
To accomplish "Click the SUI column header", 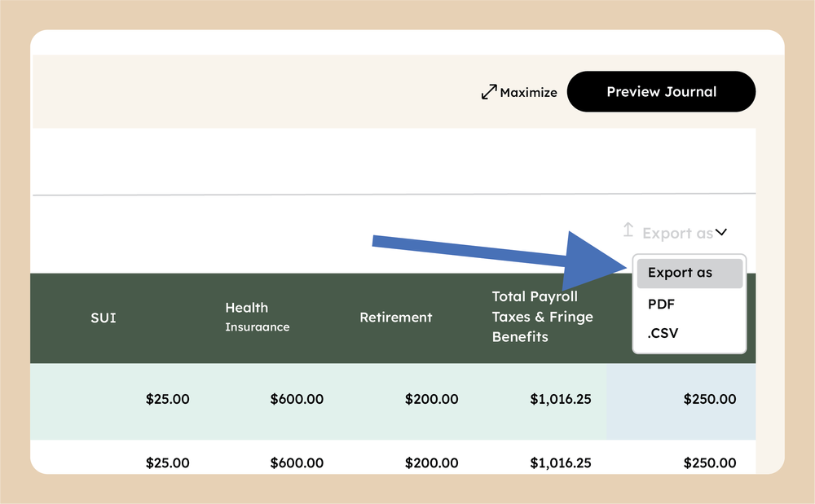I will [104, 318].
